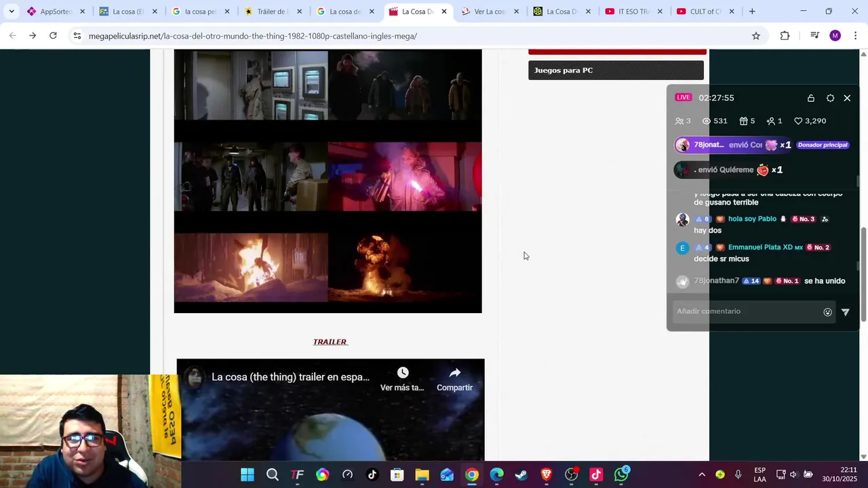
Task: Click the Donador principal badge
Action: tap(823, 144)
